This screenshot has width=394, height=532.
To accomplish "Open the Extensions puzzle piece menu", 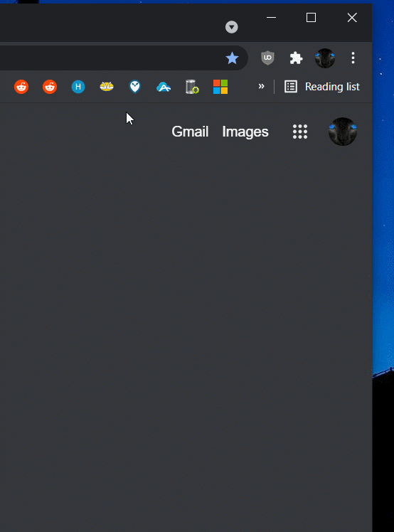I will (296, 58).
